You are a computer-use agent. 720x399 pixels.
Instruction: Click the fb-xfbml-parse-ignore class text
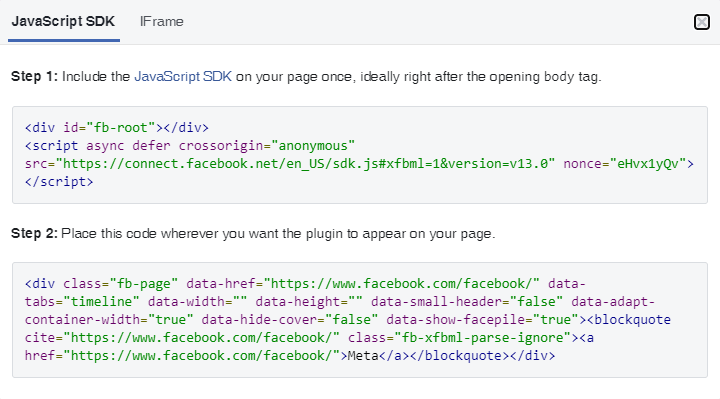click(482, 337)
